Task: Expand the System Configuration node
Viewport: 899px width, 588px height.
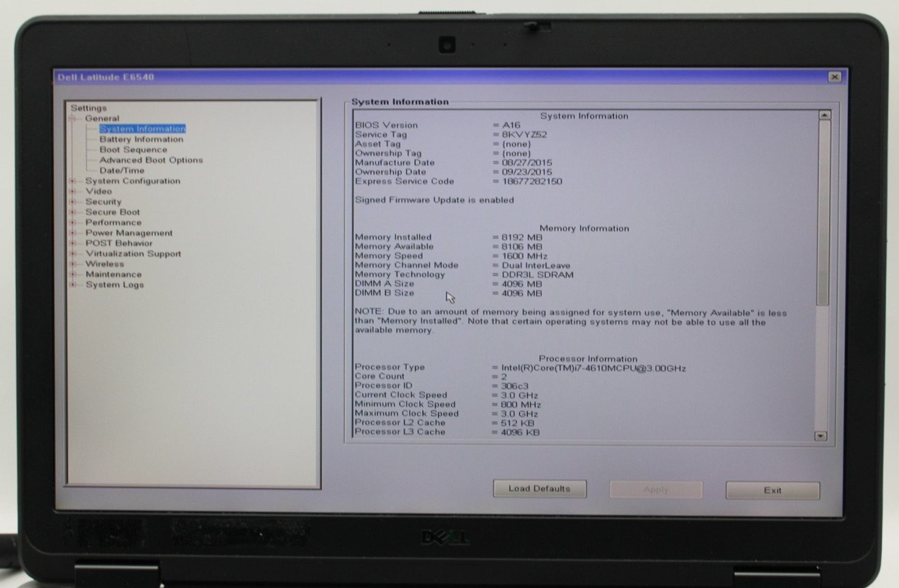Action: (72, 181)
